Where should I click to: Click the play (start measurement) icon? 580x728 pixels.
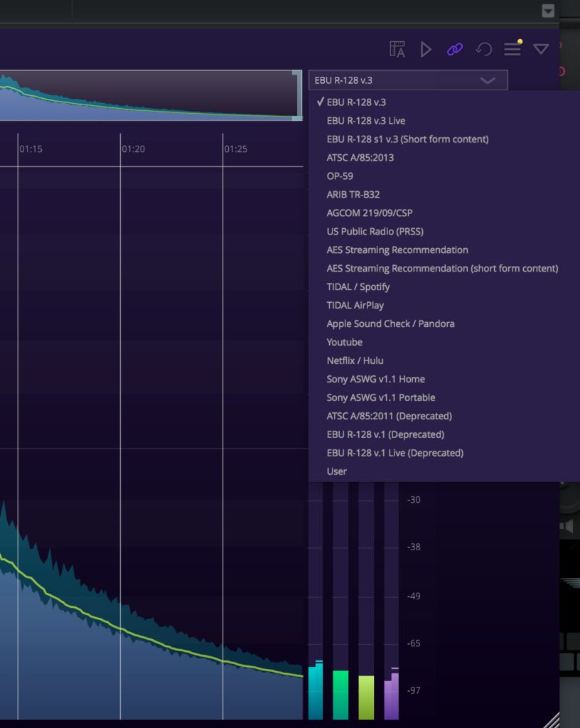[x=426, y=49]
